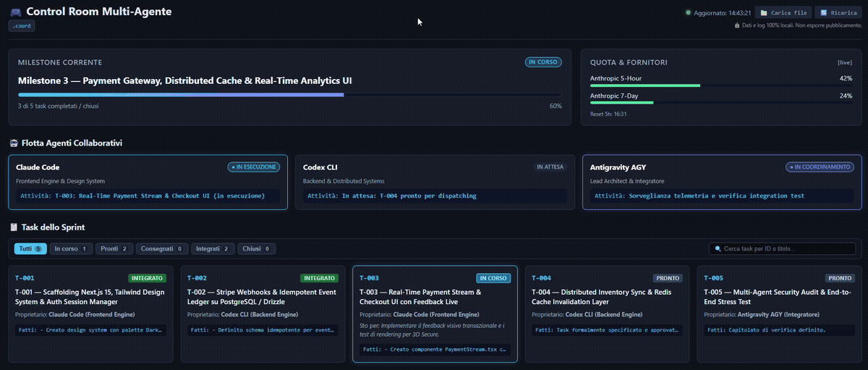Toggle the Consegnati filter chip
The image size is (868, 370).
click(x=162, y=249)
